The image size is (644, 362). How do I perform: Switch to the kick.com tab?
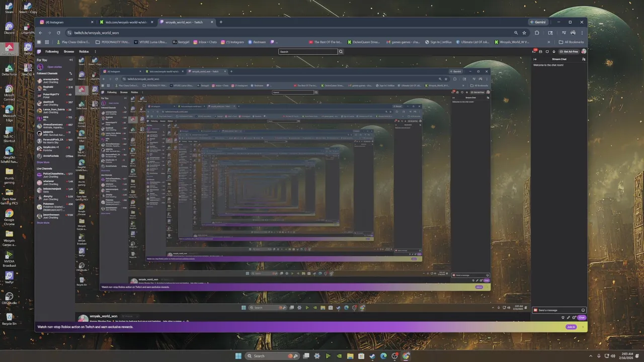pos(126,22)
